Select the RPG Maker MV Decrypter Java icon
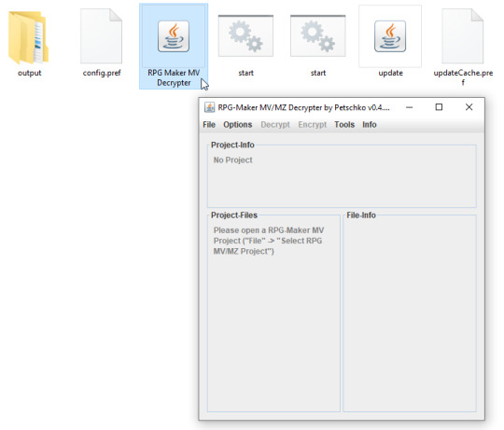The width and height of the screenshot is (504, 430). [x=174, y=36]
